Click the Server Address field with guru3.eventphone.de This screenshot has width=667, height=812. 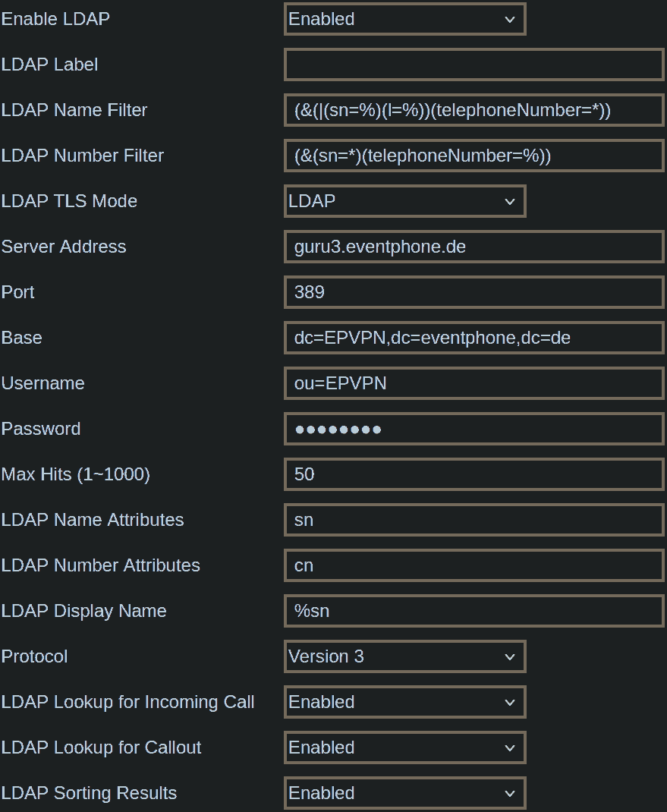(474, 247)
